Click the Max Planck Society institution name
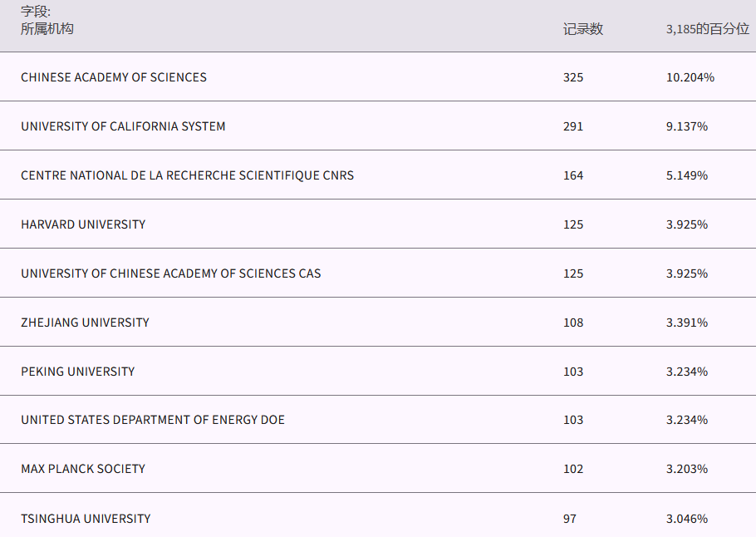Viewport: 756px width, 537px height. 83,469
